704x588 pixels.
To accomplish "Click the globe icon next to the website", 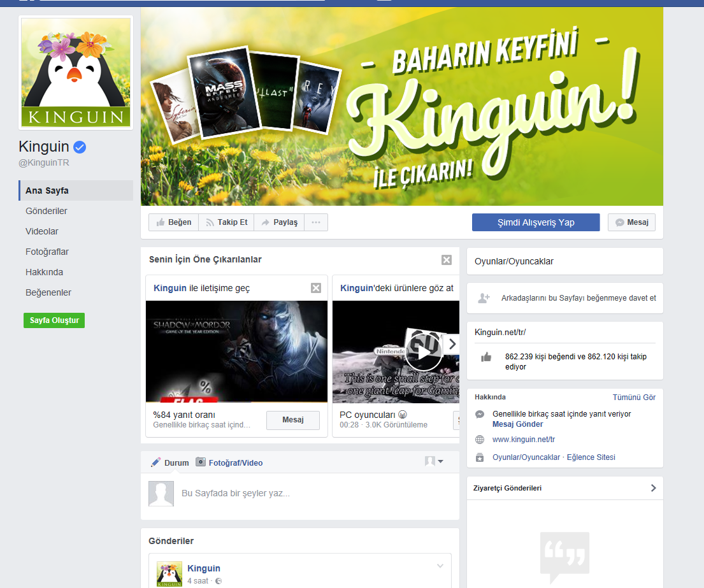I will [x=480, y=440].
